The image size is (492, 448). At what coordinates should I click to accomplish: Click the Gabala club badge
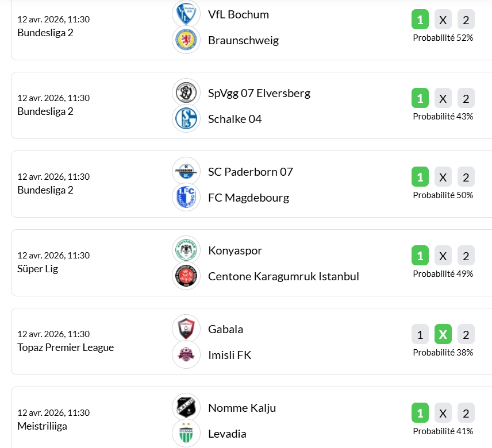[186, 329]
